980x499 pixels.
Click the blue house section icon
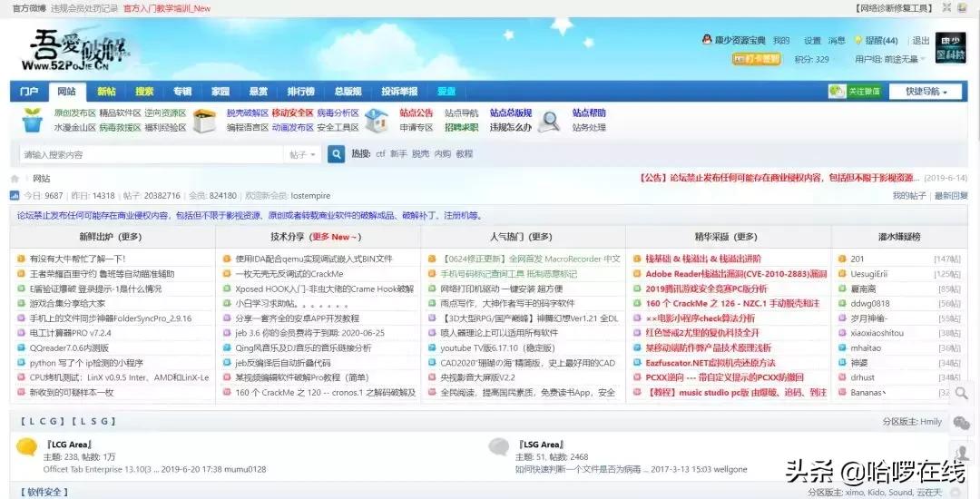376,120
